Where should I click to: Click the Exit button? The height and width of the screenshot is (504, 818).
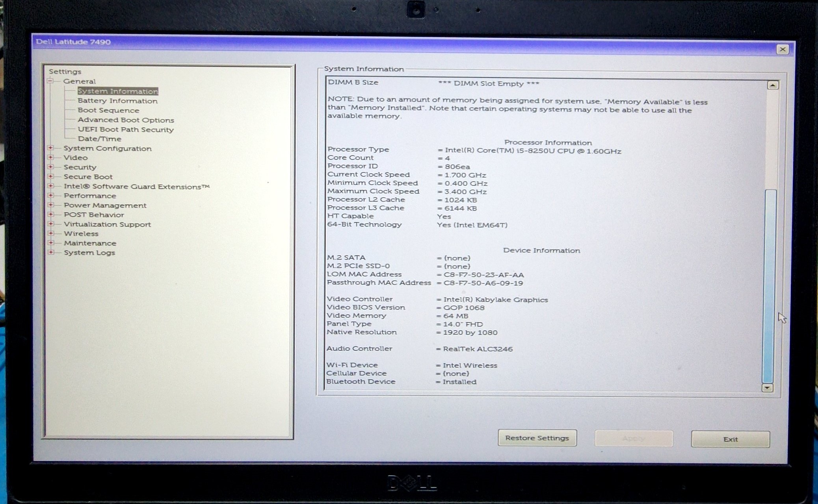(x=730, y=439)
